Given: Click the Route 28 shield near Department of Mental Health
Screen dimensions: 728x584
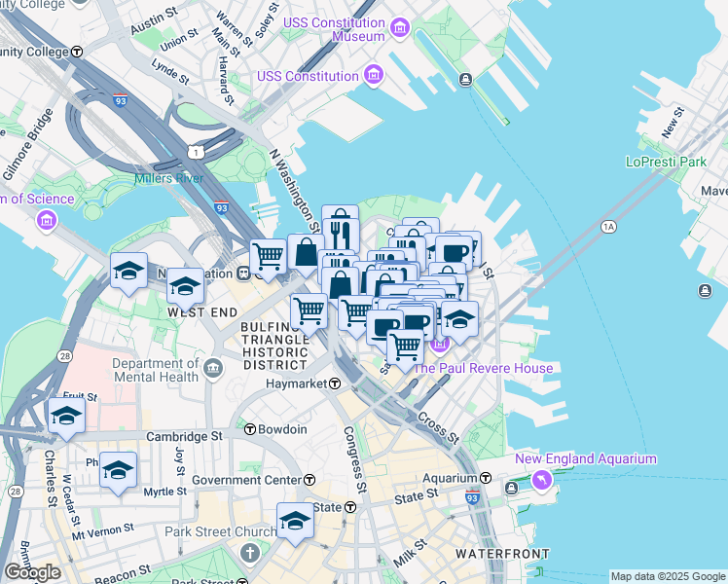Looking at the screenshot, I should point(64,356).
